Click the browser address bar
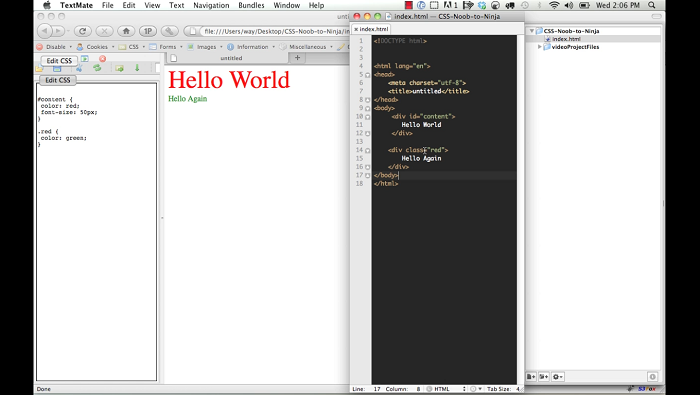Screen dimensions: 700x395 (x=268, y=31)
